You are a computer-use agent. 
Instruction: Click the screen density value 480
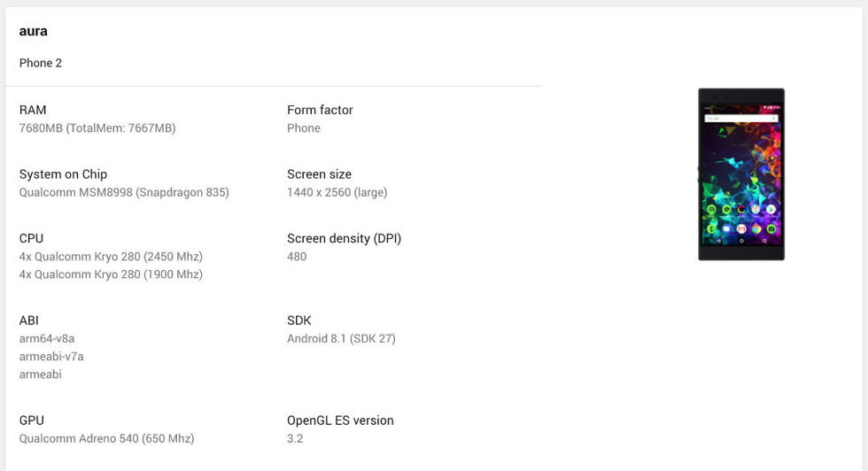coord(297,257)
